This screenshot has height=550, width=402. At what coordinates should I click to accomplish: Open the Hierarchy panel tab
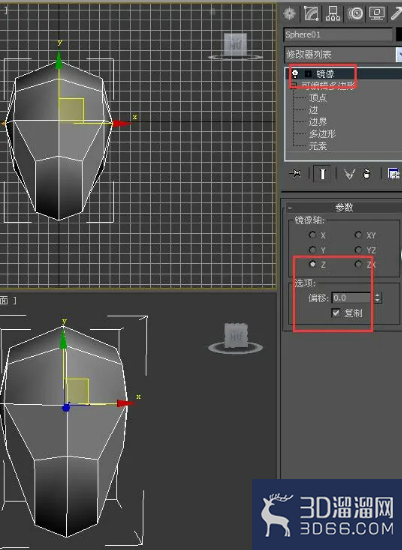pos(333,14)
